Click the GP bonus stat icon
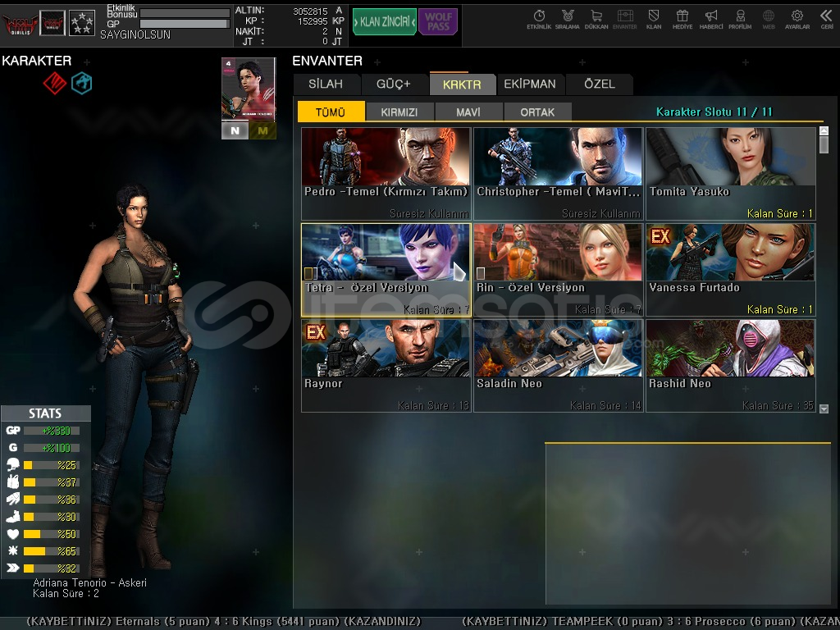This screenshot has height=630, width=840. [x=13, y=430]
